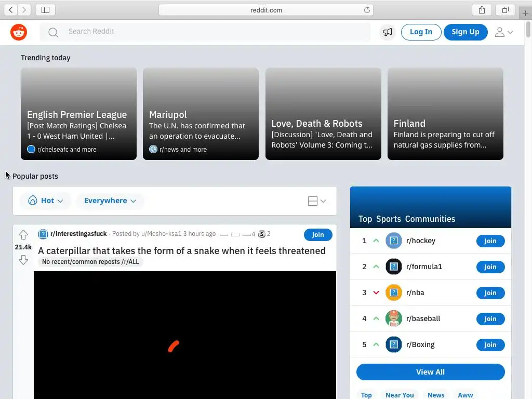Focus the Search Reddit field
532x399 pixels.
[x=205, y=32]
